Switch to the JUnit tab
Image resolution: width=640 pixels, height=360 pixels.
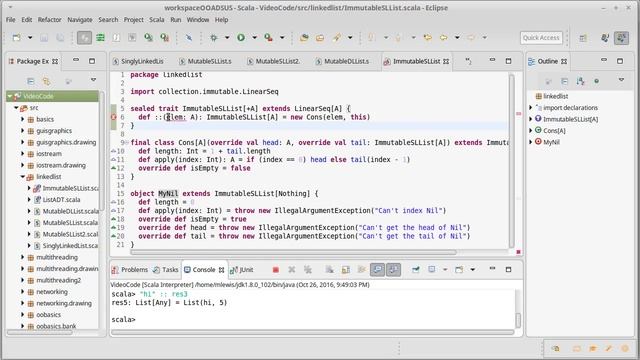(x=242, y=270)
